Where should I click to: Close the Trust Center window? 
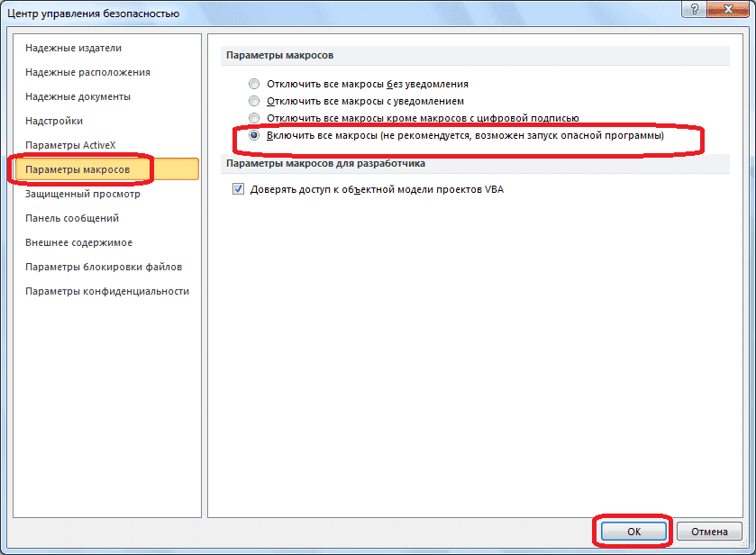pos(730,10)
